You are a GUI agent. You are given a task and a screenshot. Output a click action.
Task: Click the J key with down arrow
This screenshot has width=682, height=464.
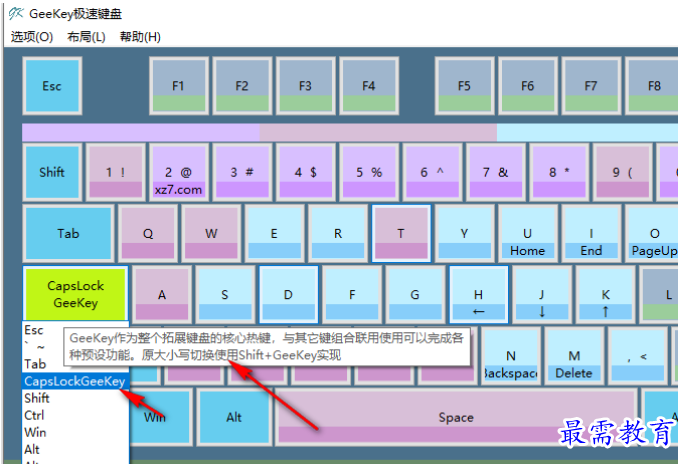[x=542, y=294]
